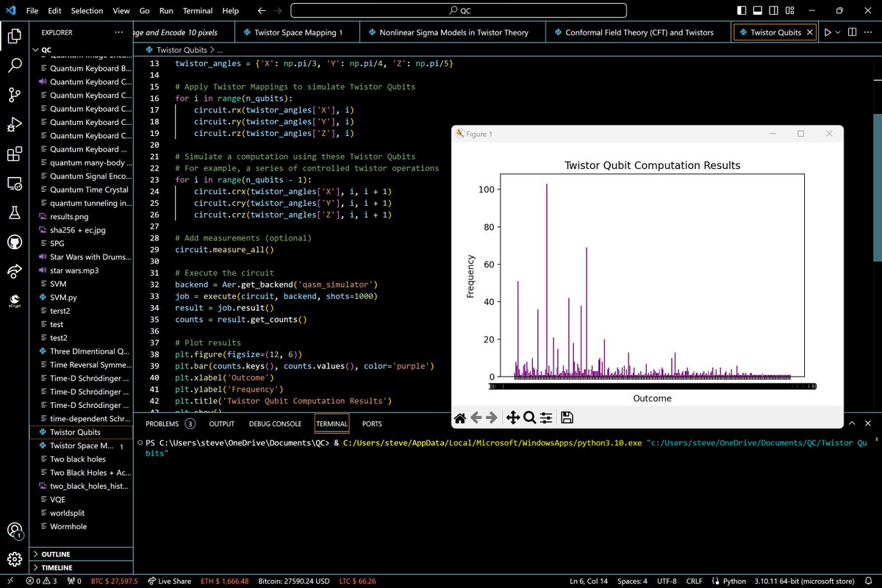
Task: Open the Run and Debug view
Action: coord(15,124)
